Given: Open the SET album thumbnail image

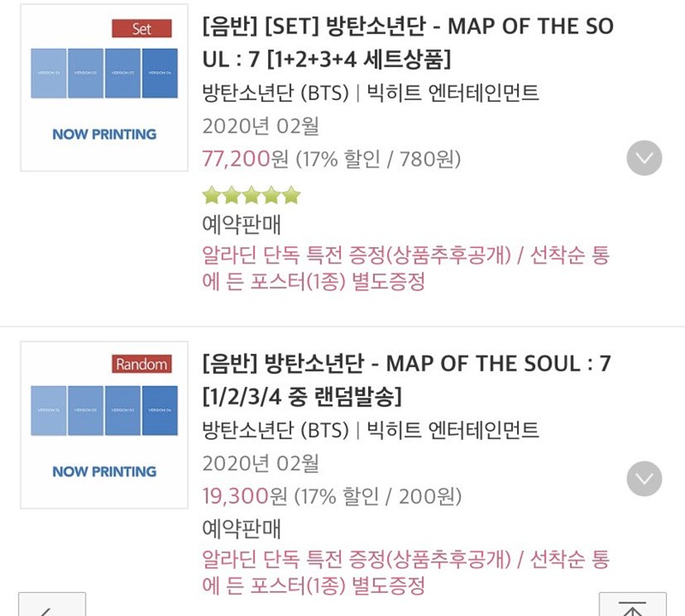Looking at the screenshot, I should coord(104,88).
